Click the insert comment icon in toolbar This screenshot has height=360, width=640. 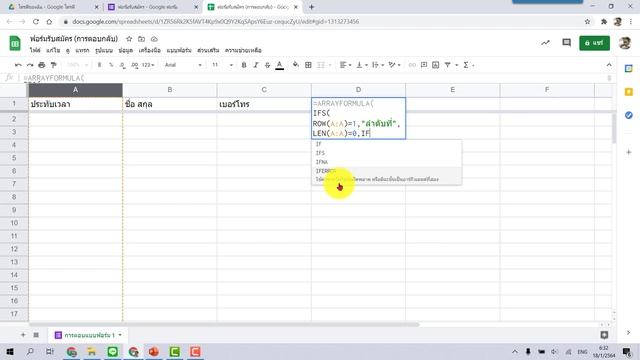click(x=424, y=65)
